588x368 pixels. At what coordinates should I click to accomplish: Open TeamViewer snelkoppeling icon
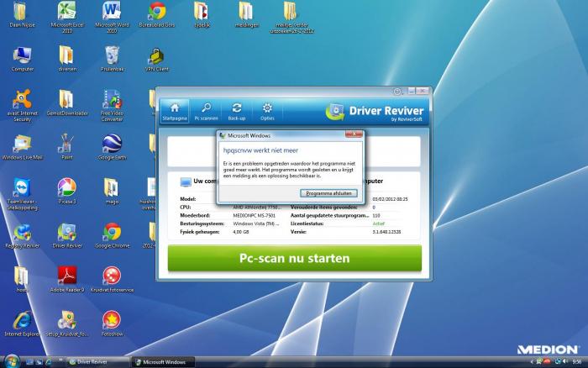[x=22, y=194]
